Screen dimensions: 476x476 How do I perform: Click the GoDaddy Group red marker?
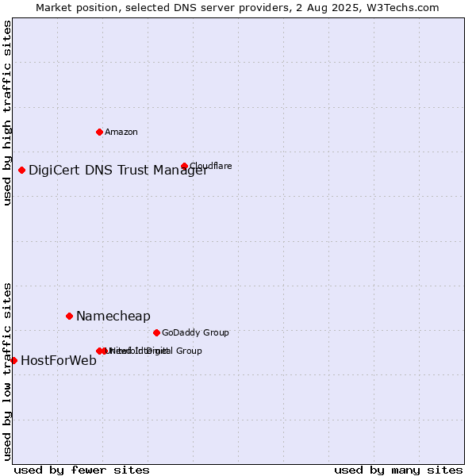pyautogui.click(x=156, y=332)
